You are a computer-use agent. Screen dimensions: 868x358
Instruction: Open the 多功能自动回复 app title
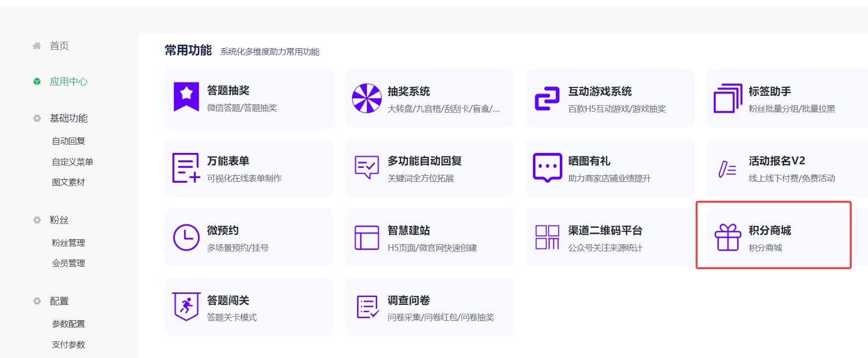[x=425, y=161]
